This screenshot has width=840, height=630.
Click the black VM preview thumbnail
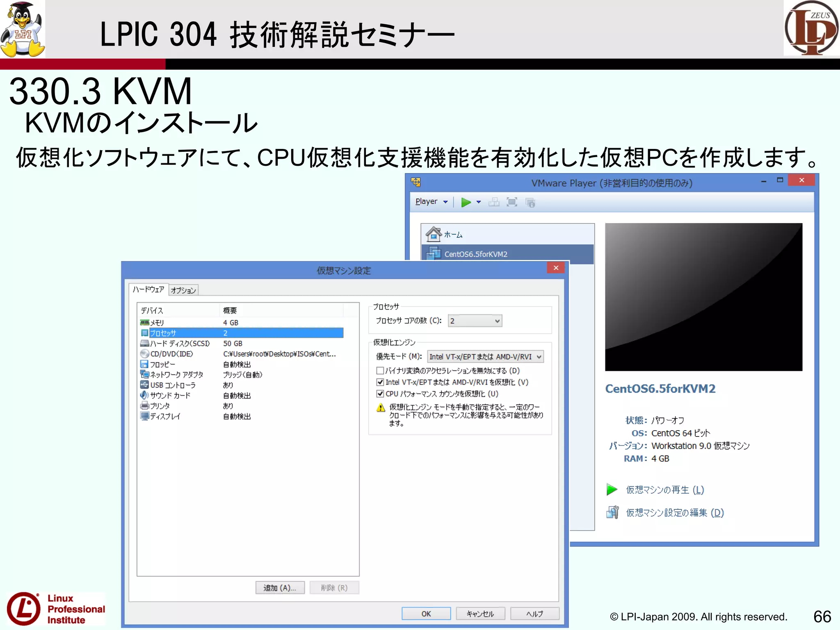703,297
